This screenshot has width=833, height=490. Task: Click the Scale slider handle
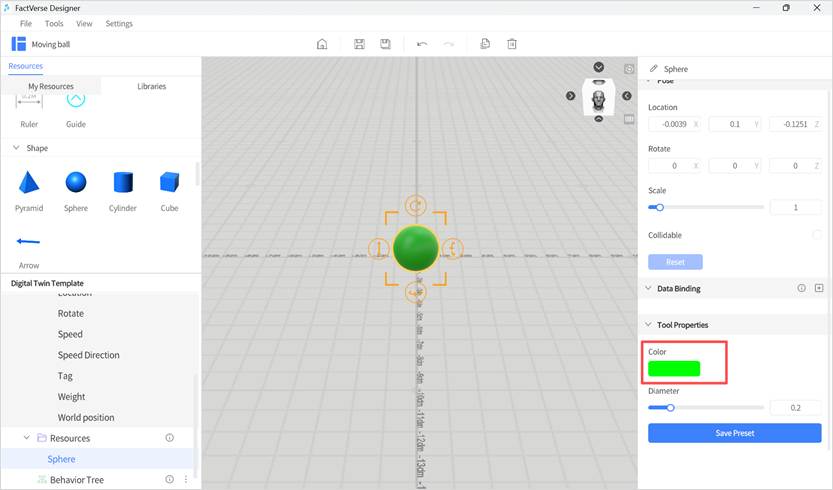[659, 207]
